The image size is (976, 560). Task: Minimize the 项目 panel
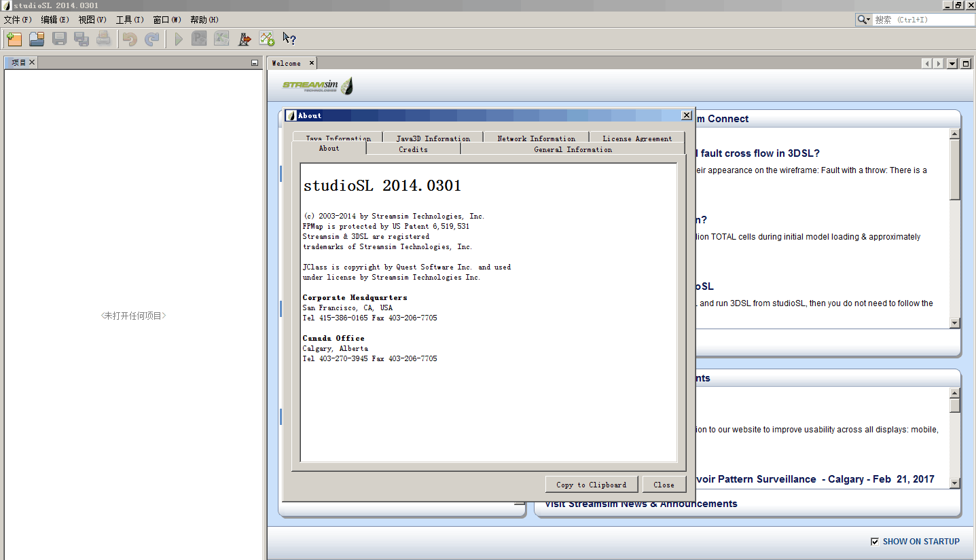[x=255, y=63]
